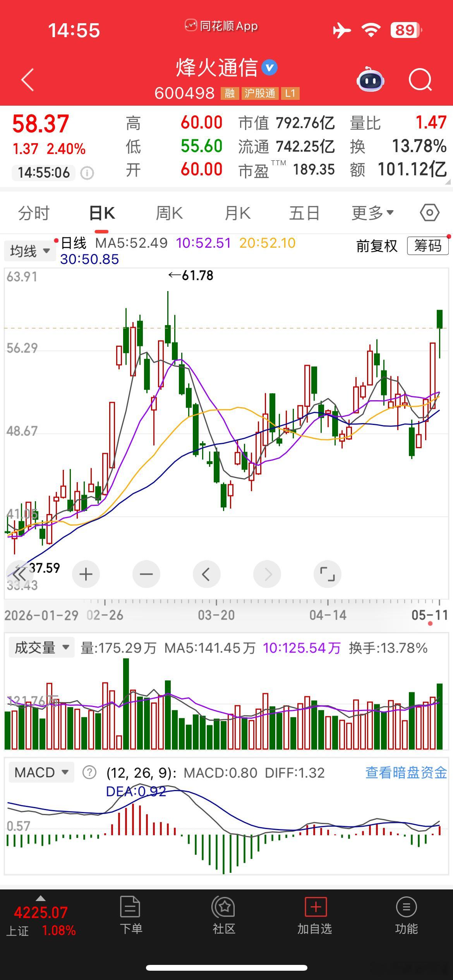Tap 20:52.10 moving average label
This screenshot has height=980, width=453.
coord(268,243)
